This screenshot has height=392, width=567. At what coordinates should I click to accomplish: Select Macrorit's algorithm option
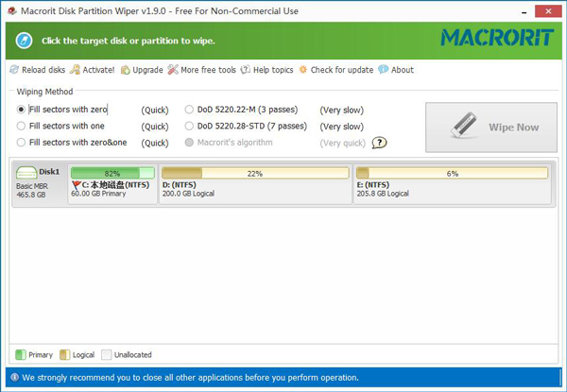pos(189,143)
